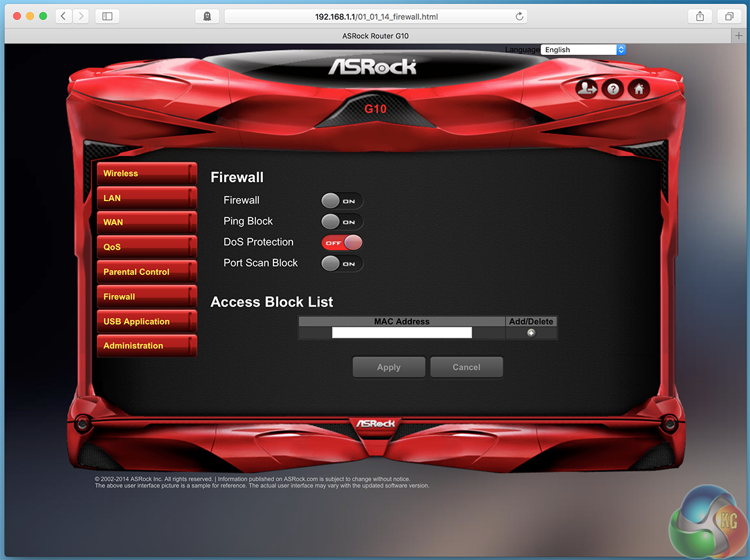This screenshot has height=560, width=750.
Task: Open the LAN menu
Action: [146, 198]
